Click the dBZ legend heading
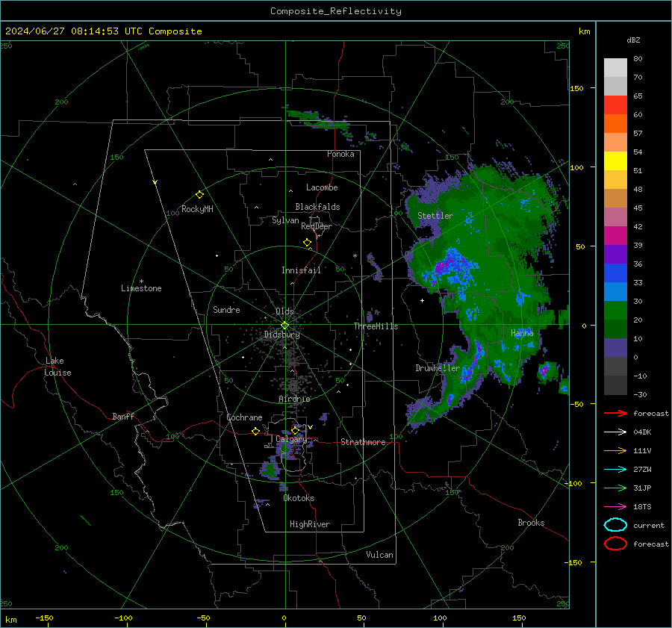This screenshot has height=628, width=672. [x=633, y=40]
